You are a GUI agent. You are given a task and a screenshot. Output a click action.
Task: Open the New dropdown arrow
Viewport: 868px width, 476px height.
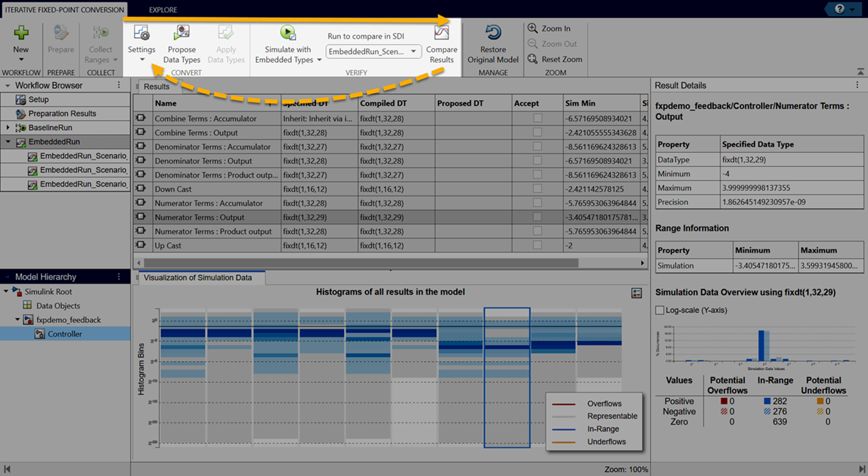click(x=21, y=60)
